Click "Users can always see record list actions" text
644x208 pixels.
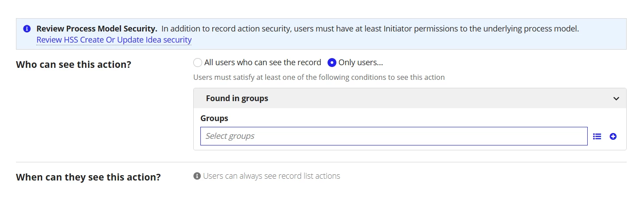[271, 176]
